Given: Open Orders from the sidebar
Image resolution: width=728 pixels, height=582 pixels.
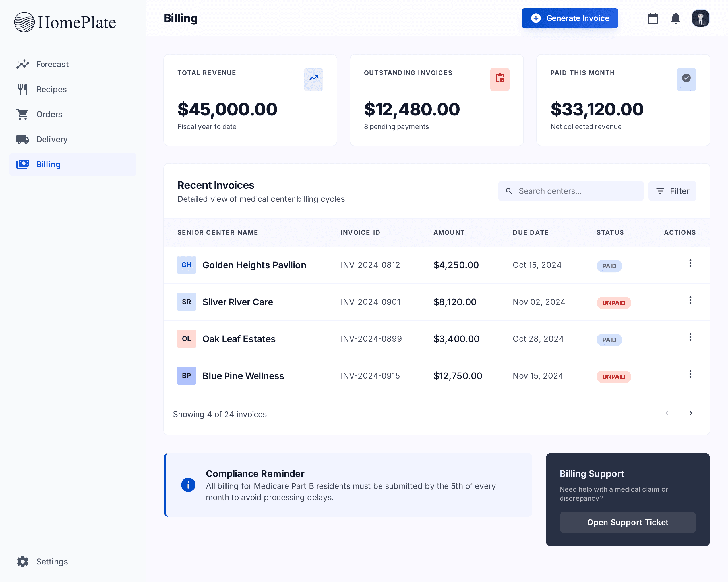Looking at the screenshot, I should pos(49,114).
